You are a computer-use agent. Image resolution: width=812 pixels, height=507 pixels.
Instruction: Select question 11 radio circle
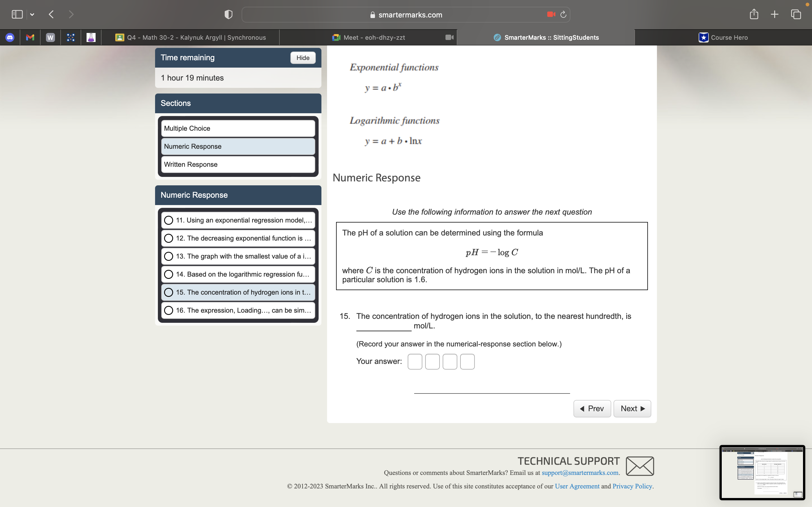coord(169,220)
